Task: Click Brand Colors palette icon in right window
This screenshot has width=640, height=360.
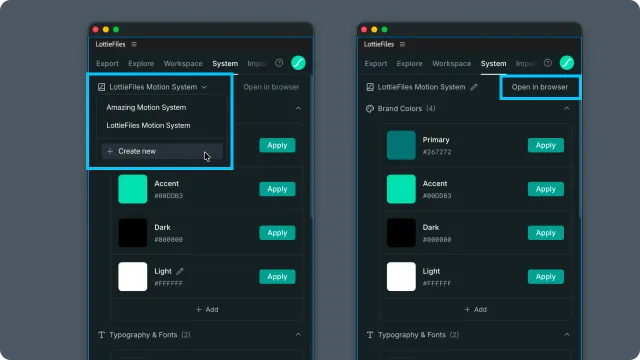Action: point(370,109)
